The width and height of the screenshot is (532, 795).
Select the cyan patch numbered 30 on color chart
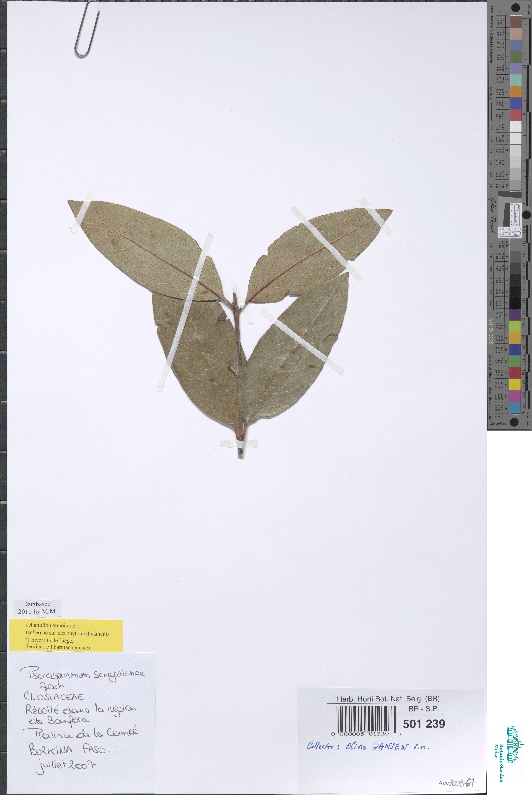(515, 408)
